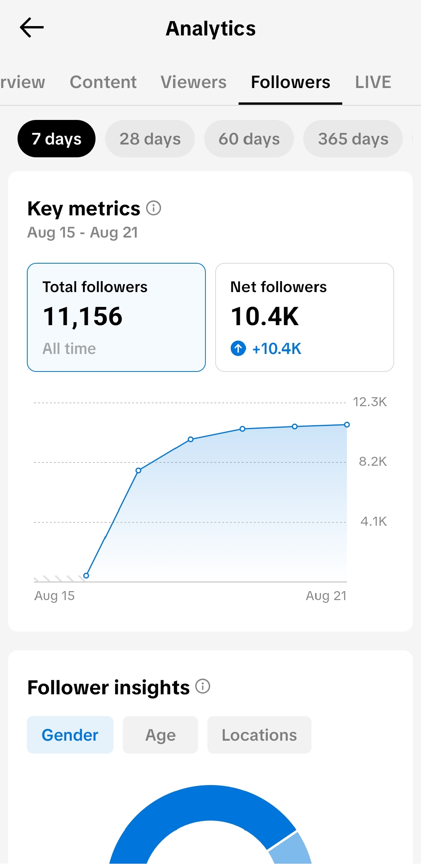Select the 7 days range pill
The width and height of the screenshot is (421, 868).
[57, 139]
